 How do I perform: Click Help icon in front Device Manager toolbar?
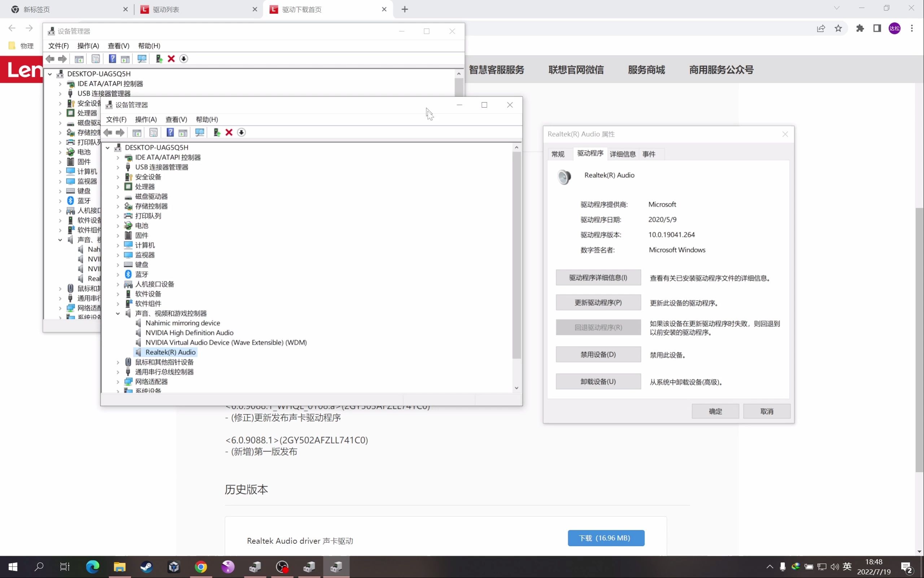pos(170,133)
